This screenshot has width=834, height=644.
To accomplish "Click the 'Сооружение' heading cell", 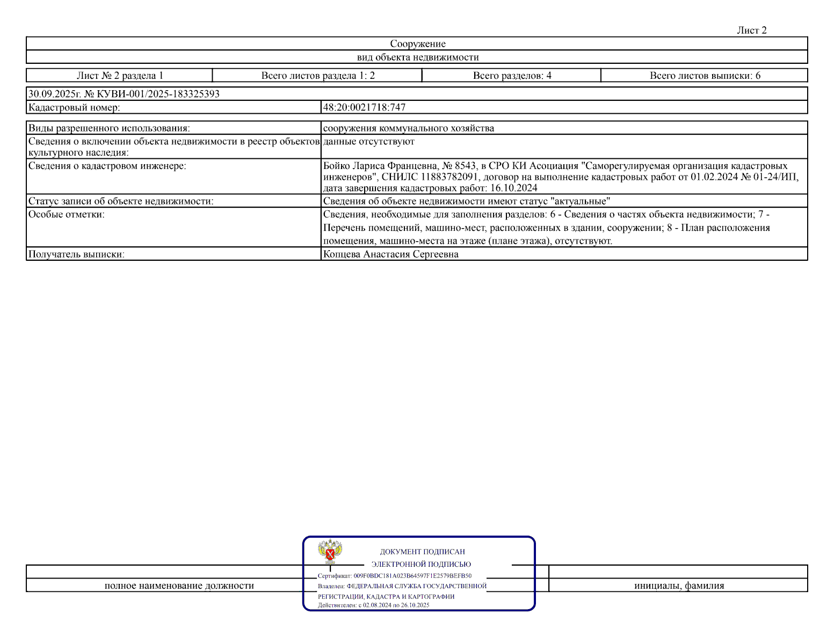I will pyautogui.click(x=417, y=43).
